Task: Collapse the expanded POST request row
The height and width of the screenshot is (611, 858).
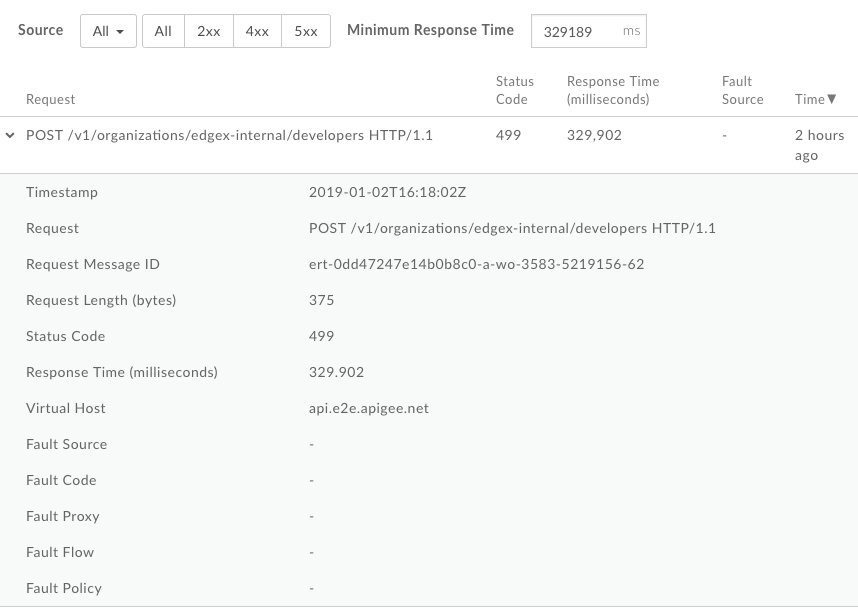Action: [11, 135]
